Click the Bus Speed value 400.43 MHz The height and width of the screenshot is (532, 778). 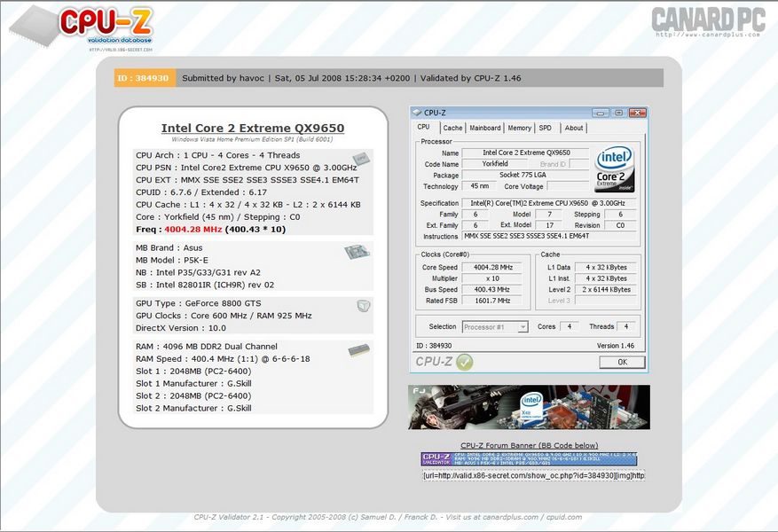(492, 290)
